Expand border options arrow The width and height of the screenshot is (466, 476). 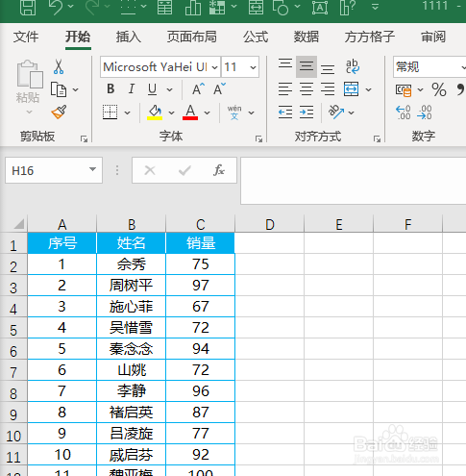click(127, 113)
